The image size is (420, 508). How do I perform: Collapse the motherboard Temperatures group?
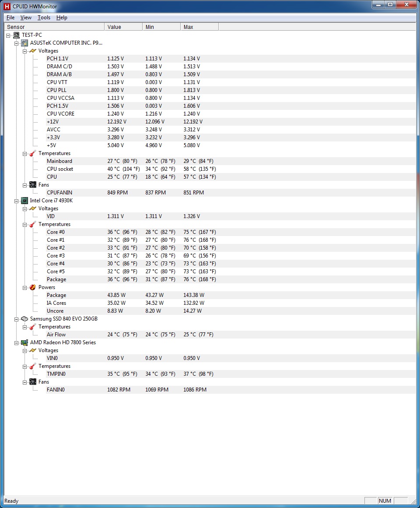pyautogui.click(x=24, y=154)
